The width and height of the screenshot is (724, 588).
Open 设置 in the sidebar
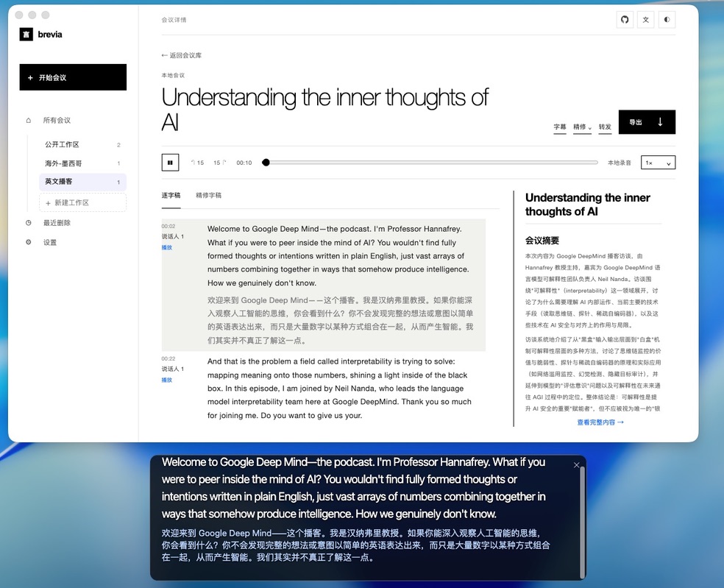coord(50,242)
